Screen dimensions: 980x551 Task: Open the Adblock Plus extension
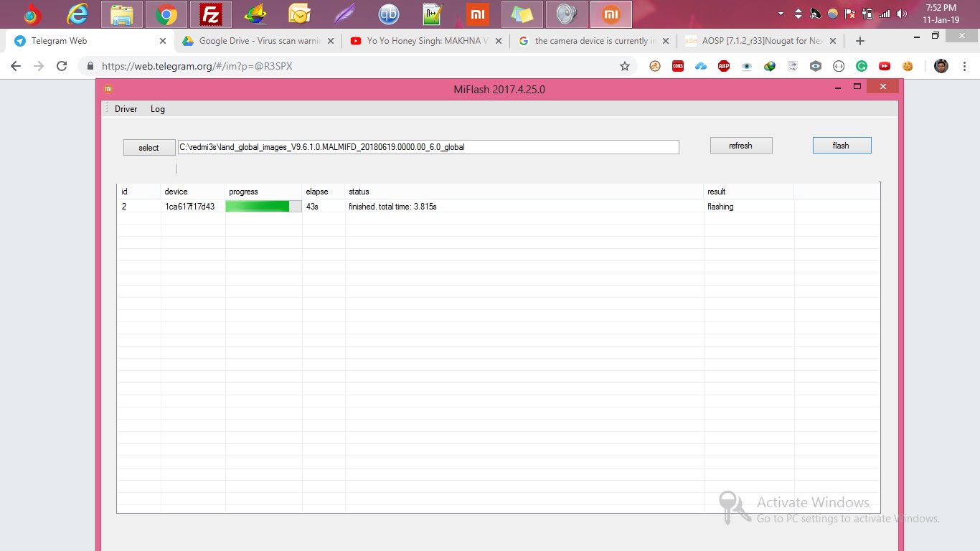[x=724, y=66]
